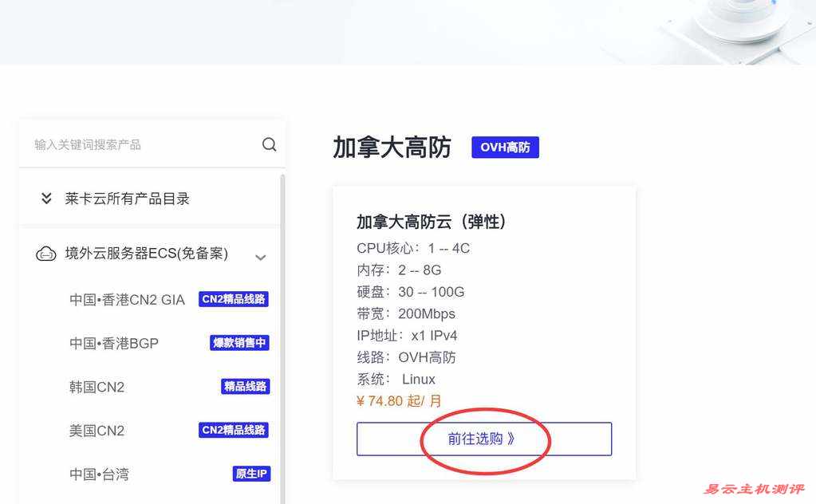Open 美国CN2 product entry
816x504 pixels.
[x=97, y=431]
